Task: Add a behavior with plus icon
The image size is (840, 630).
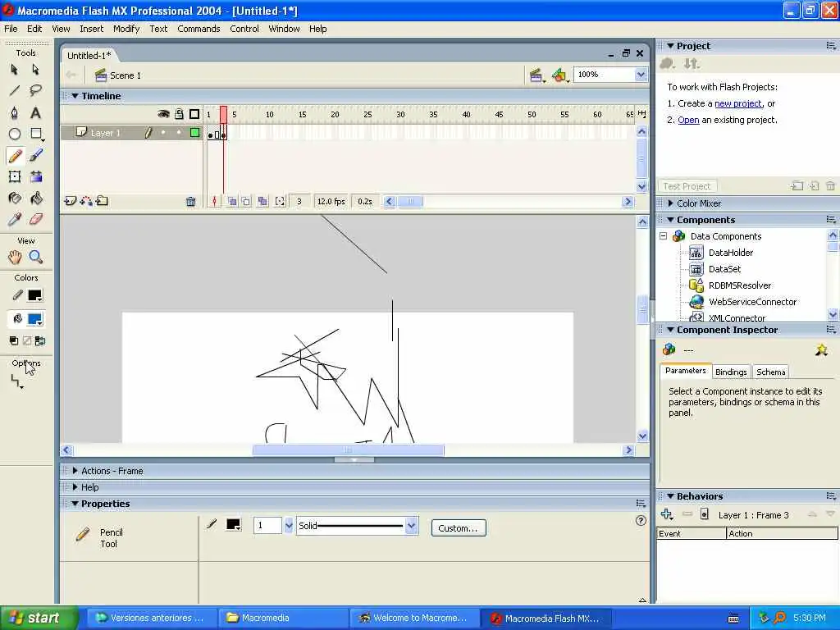Action: [666, 514]
